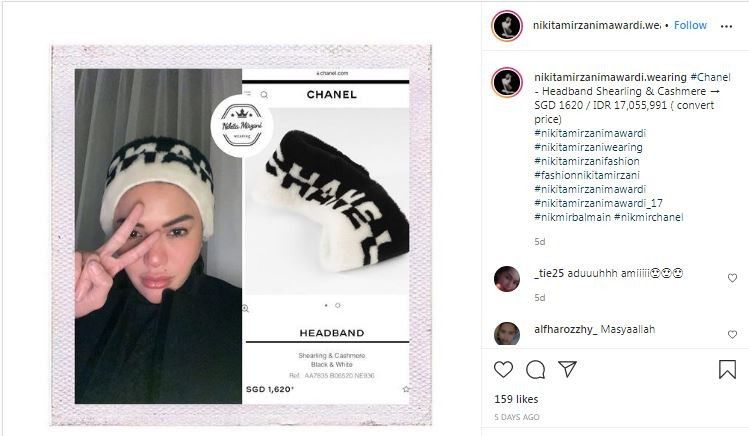Follow nikitamirzanimawardi.wearing account
Image resolution: width=749 pixels, height=436 pixels.
click(690, 25)
